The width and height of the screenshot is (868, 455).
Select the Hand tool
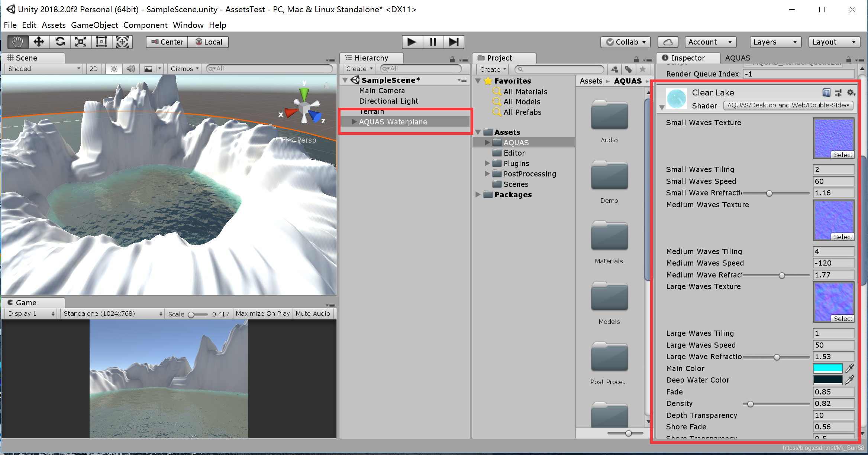(x=18, y=42)
